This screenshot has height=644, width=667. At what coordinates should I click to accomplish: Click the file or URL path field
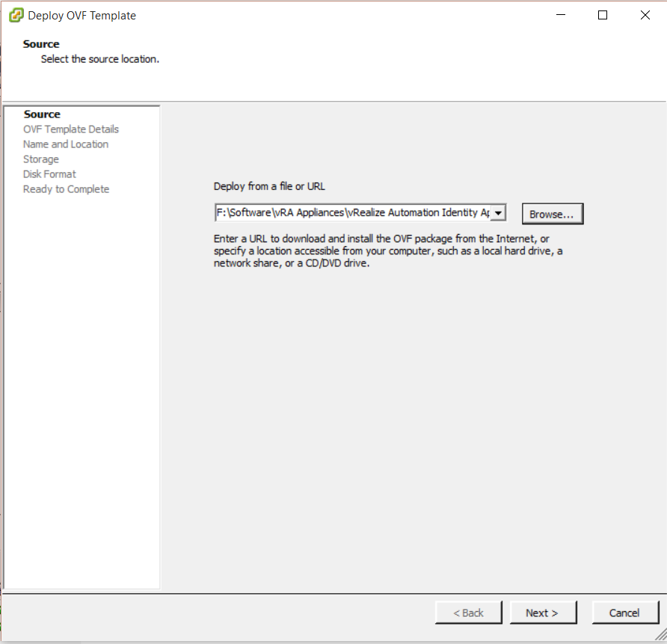353,212
